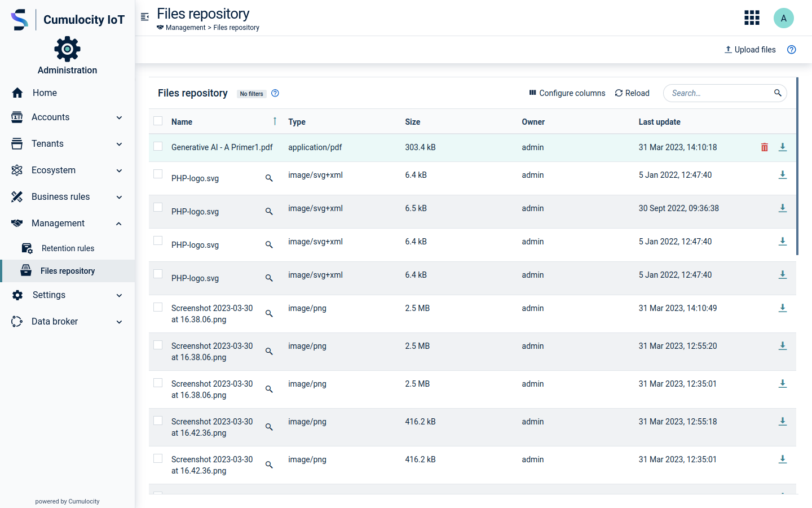Expand the Accounts menu chevron
Viewport: 812px width, 508px height.
119,117
